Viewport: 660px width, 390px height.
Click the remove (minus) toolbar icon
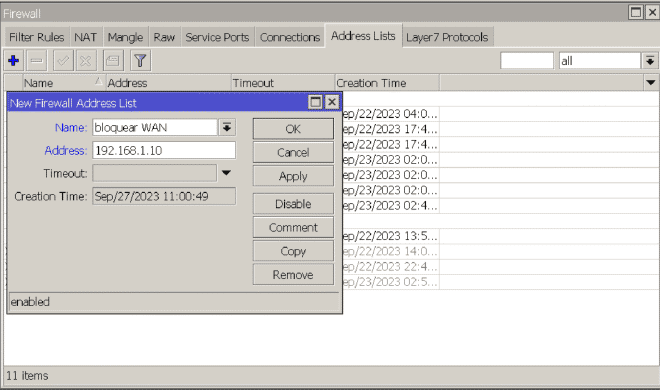point(37,61)
